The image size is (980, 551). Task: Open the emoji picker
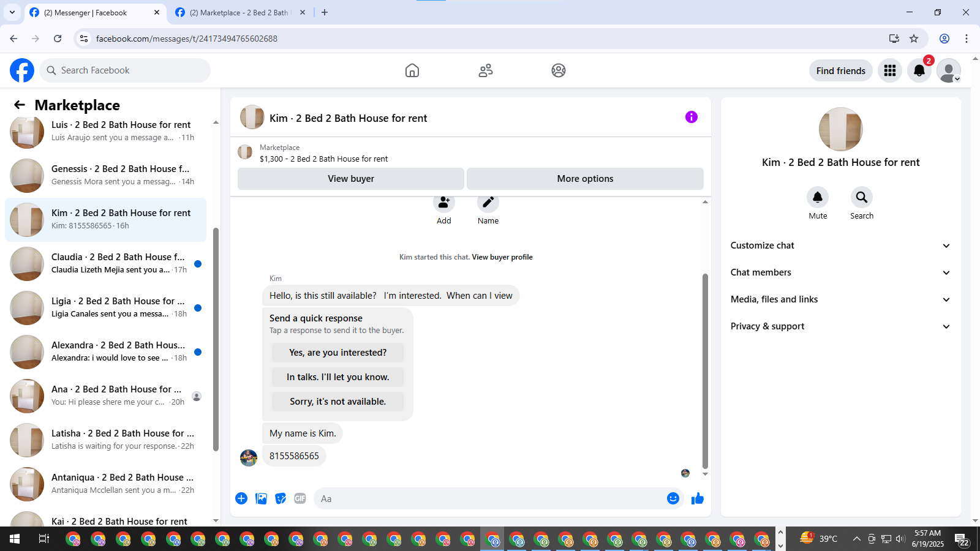[x=673, y=498]
